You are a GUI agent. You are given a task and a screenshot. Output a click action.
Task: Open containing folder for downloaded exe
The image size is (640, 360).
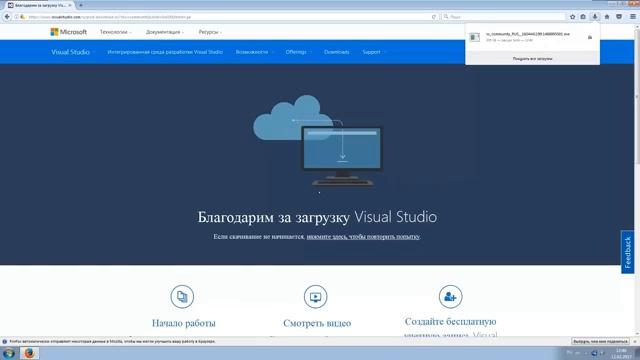pos(590,37)
